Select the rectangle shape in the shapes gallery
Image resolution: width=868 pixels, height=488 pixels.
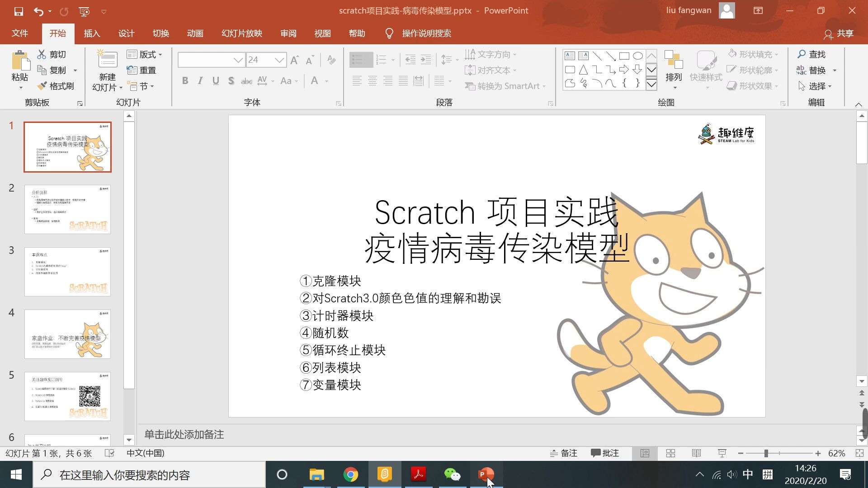click(x=624, y=56)
